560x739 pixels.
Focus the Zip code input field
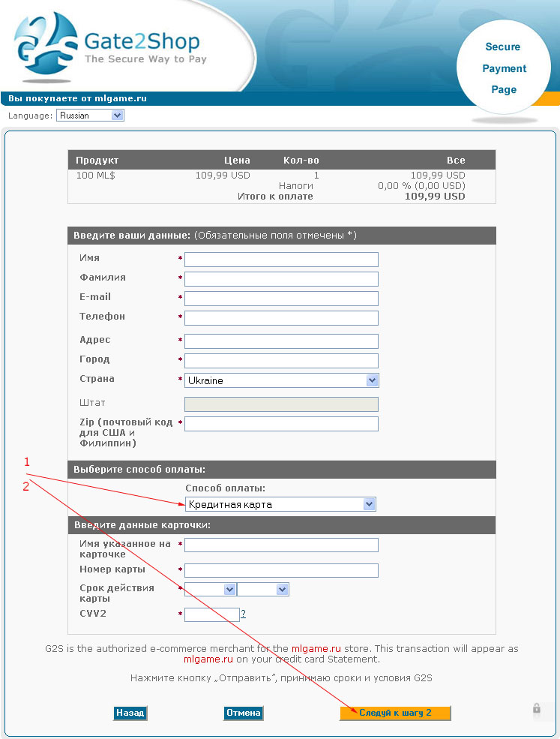(281, 424)
